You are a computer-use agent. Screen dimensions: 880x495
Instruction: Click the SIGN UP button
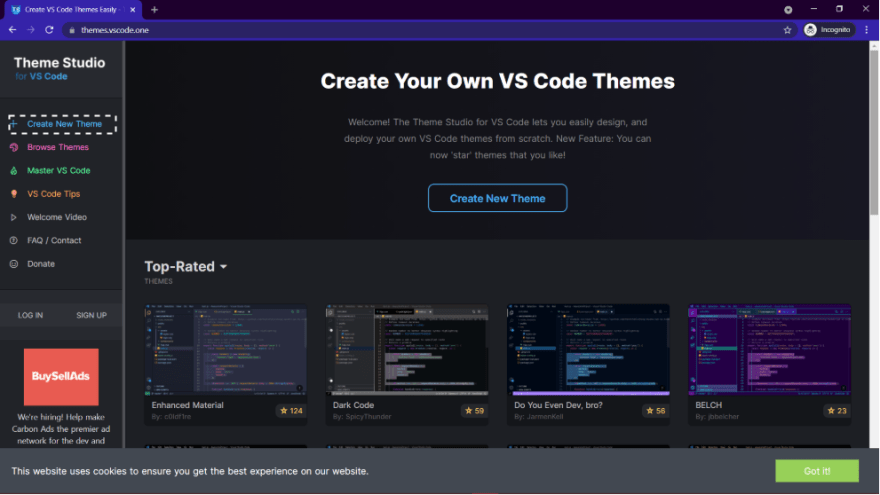tap(91, 315)
